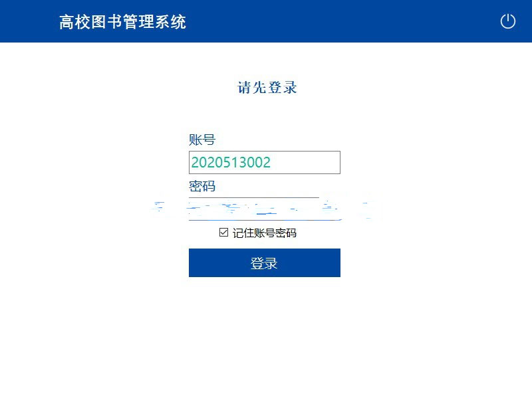Click the 密码 password field
This screenshot has width=532, height=412.
click(x=264, y=209)
